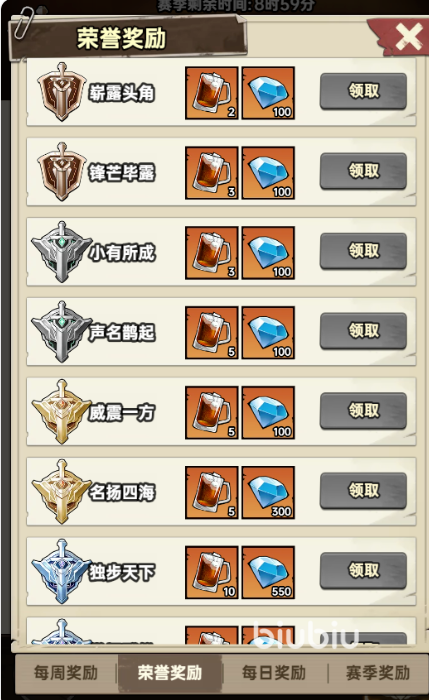Image resolution: width=429 pixels, height=700 pixels.
Task: Click the 10 beer reward for 独步天下
Action: coord(212,572)
